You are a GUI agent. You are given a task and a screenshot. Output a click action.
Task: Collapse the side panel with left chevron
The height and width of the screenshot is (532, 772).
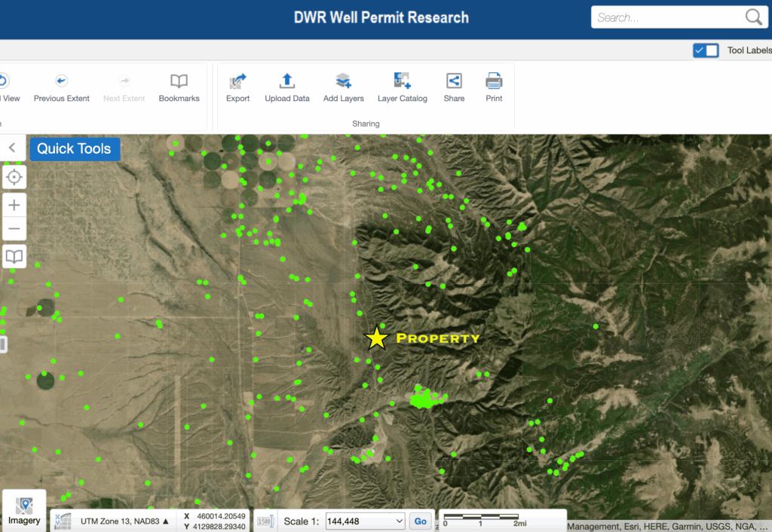click(x=12, y=148)
